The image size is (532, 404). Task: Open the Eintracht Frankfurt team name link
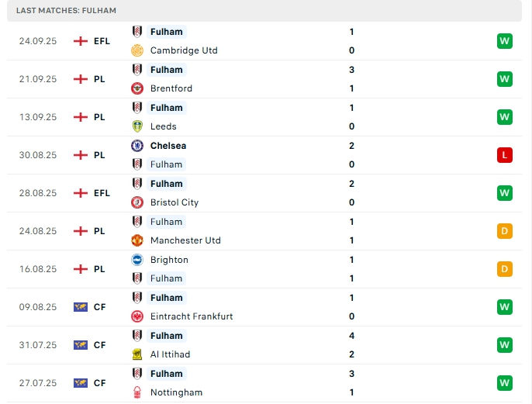click(192, 316)
